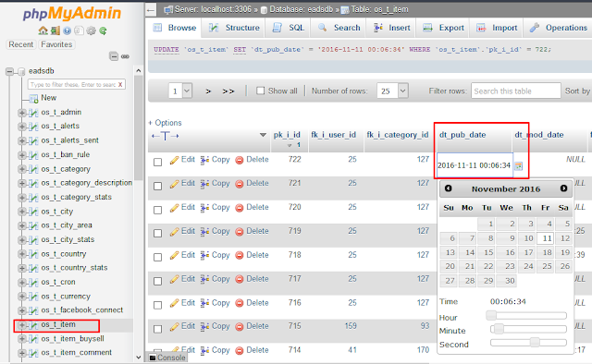The width and height of the screenshot is (592, 364).
Task: Open the documentation help icon
Action: pos(68,30)
